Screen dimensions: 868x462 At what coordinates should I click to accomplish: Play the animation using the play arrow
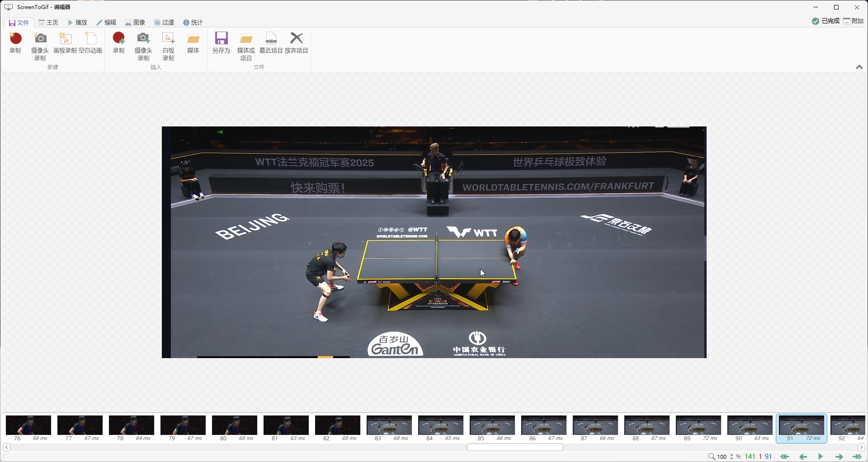820,457
